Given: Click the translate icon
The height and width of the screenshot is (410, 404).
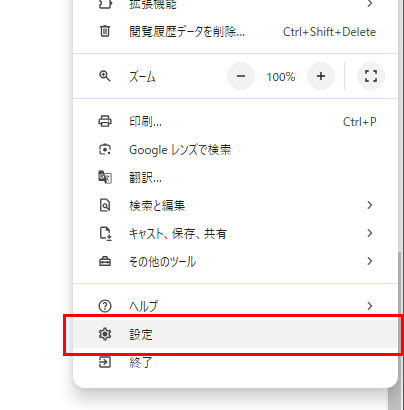Looking at the screenshot, I should (105, 177).
